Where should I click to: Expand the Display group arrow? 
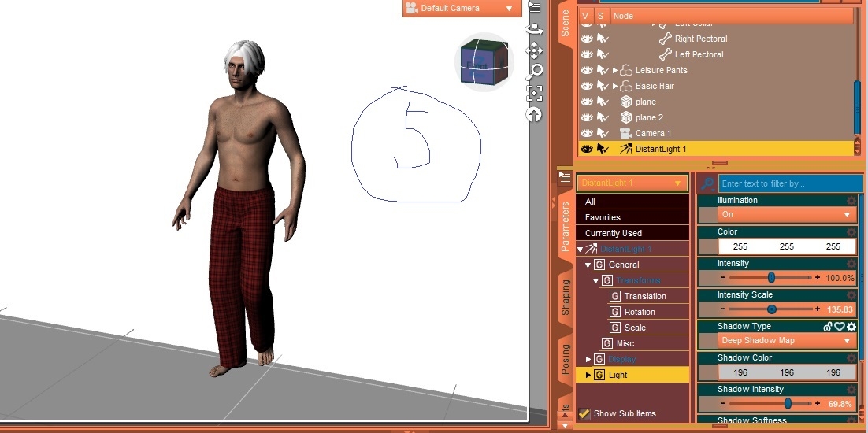588,360
